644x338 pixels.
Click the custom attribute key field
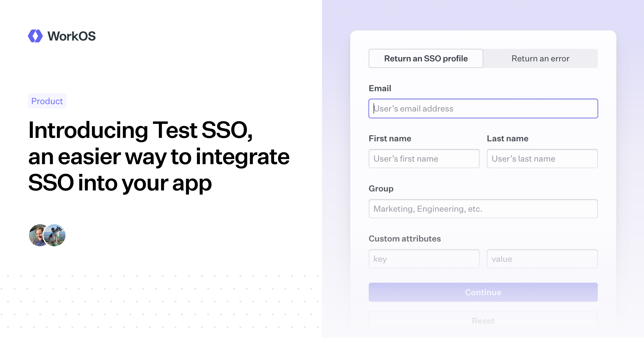424,259
